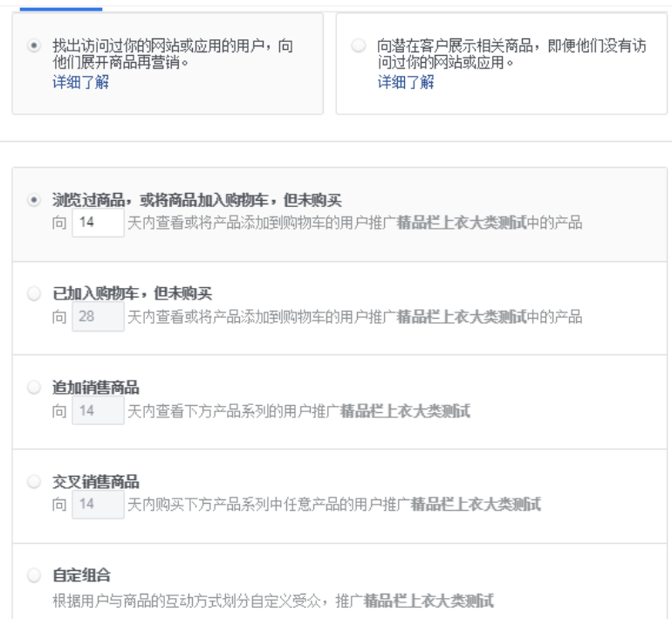
Task: Choose the 浏览过商品,或将商品加入购物车,但未购买 radio
Action: click(34, 200)
